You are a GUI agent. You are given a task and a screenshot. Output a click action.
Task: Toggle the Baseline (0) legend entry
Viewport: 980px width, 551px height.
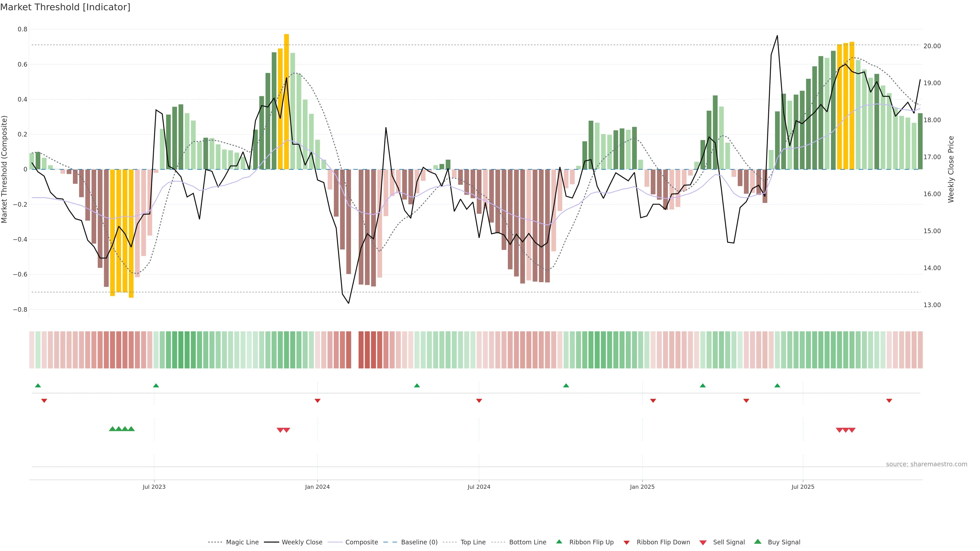[419, 542]
